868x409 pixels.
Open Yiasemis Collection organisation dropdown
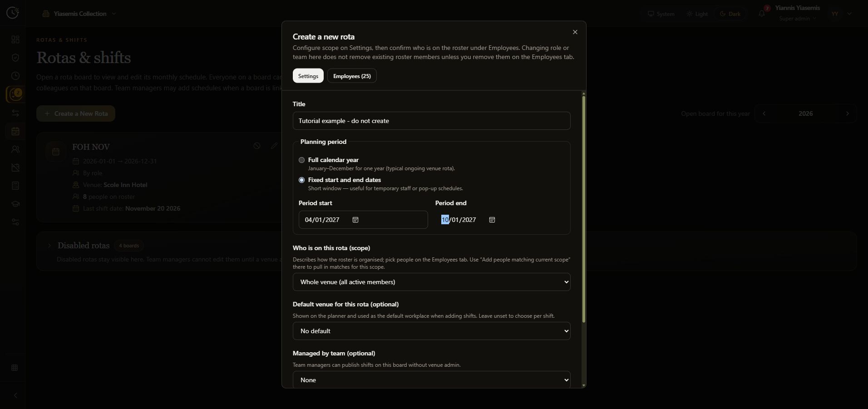(79, 14)
